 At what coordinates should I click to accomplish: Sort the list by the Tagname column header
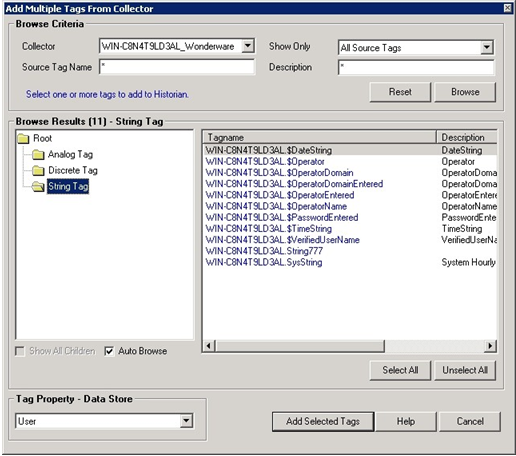coord(319,137)
